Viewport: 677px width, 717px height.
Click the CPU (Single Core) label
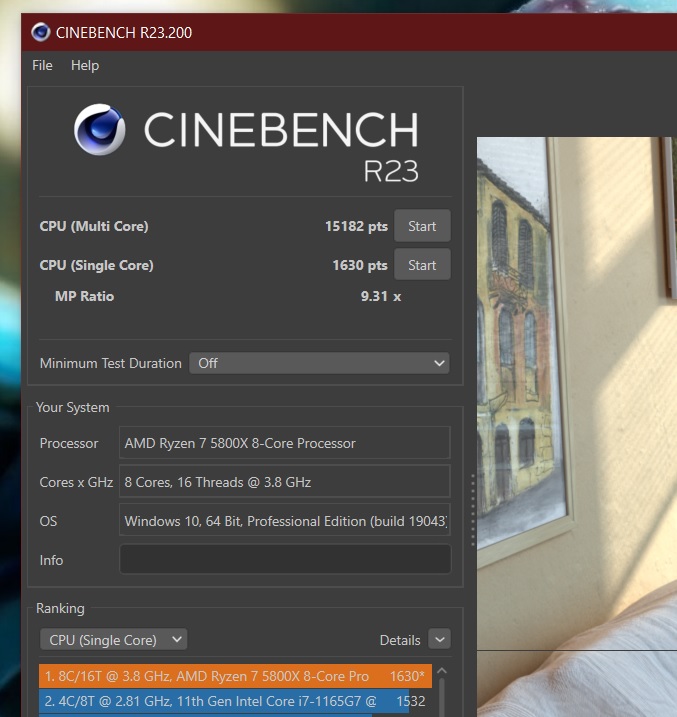(96, 265)
